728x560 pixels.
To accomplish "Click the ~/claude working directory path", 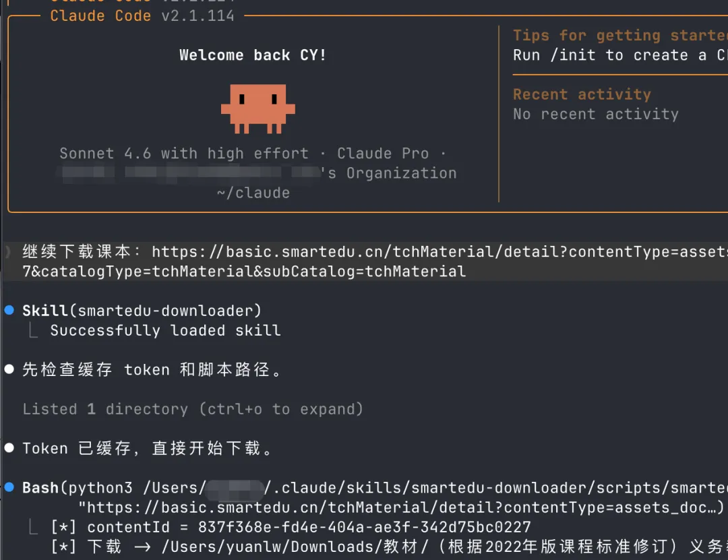I will tap(253, 193).
